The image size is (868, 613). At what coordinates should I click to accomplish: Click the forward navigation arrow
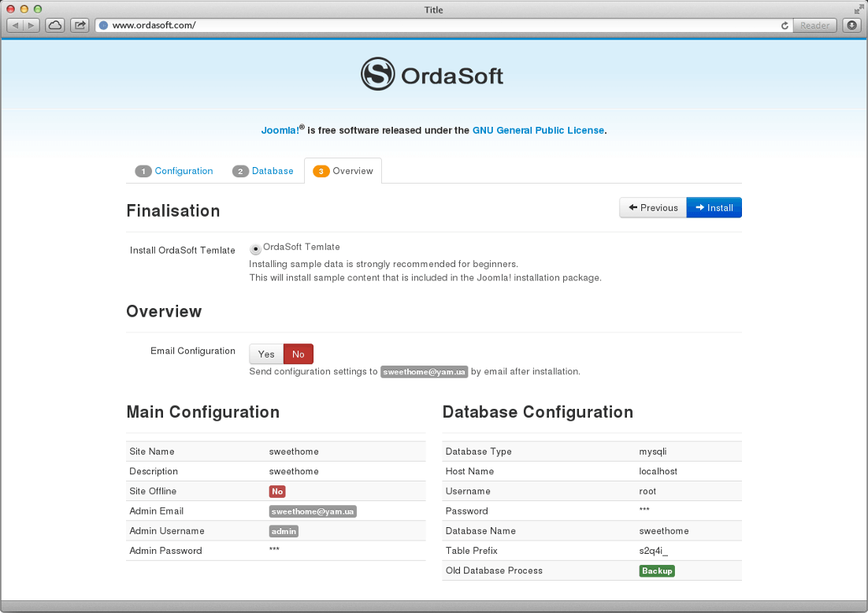[x=30, y=25]
